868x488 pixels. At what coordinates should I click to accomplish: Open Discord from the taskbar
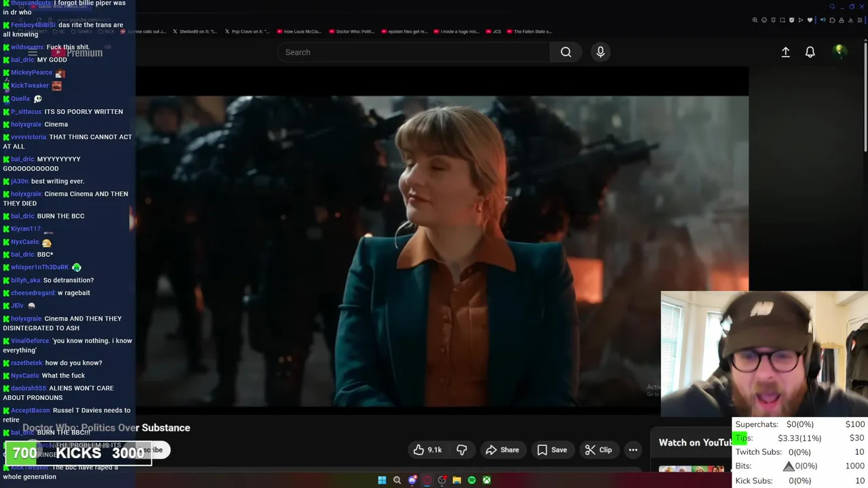click(412, 480)
